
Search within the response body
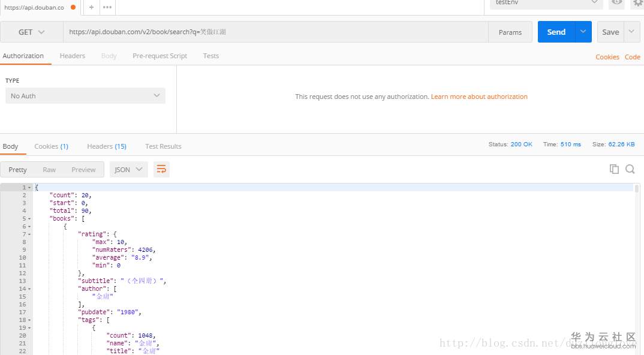[630, 169]
